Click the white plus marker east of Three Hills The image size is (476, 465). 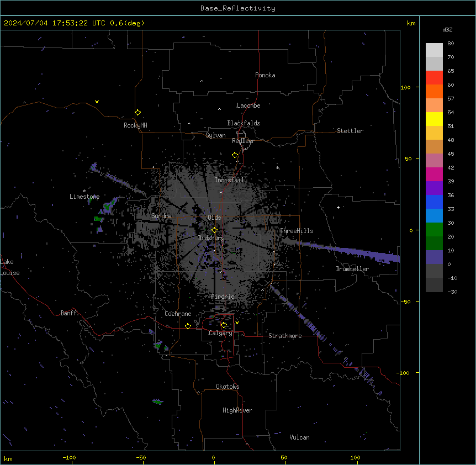click(338, 207)
